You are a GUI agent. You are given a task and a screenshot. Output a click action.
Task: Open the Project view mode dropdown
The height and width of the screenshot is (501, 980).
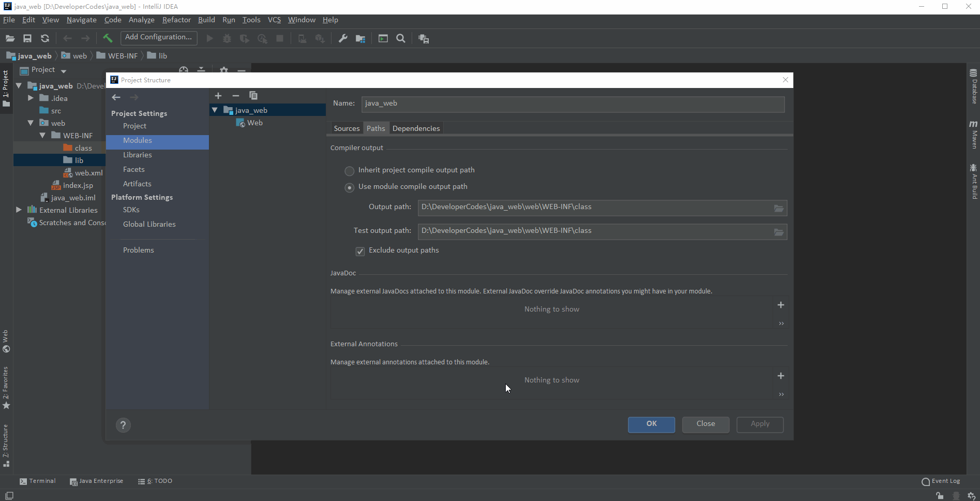pos(63,70)
